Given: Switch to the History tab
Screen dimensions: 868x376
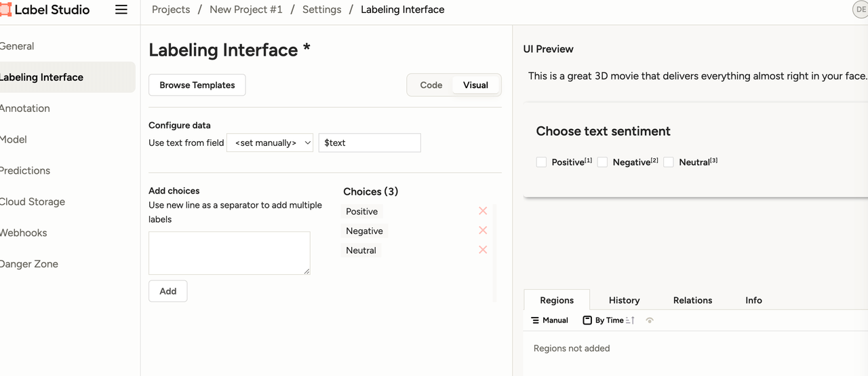Looking at the screenshot, I should click(x=624, y=300).
